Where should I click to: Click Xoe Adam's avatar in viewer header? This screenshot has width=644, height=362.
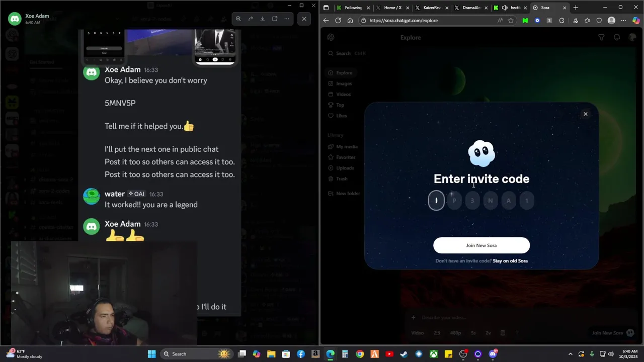click(x=15, y=19)
